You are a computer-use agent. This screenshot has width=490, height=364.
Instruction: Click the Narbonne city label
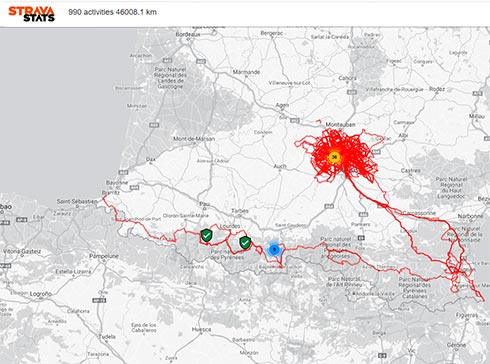pyautogui.click(x=470, y=216)
